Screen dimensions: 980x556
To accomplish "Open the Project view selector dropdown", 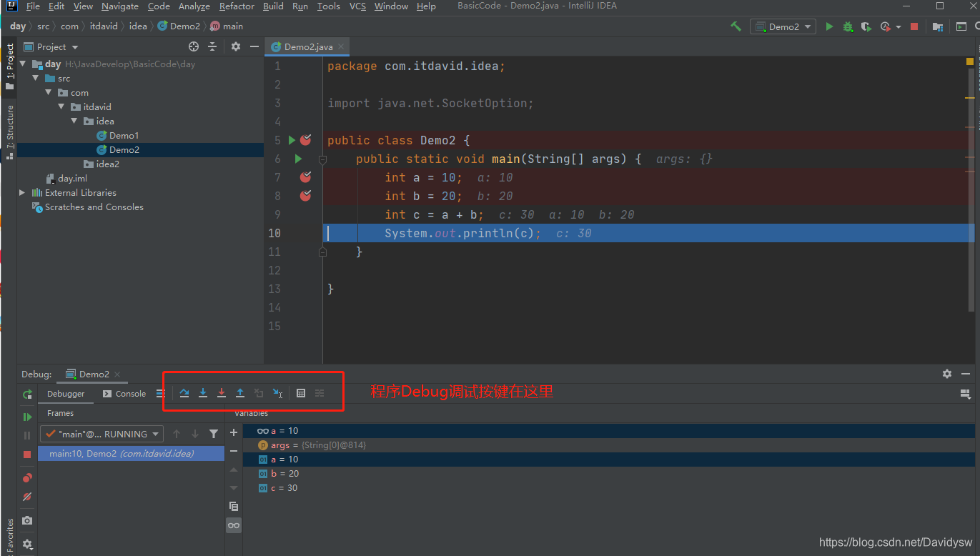I will 51,46.
